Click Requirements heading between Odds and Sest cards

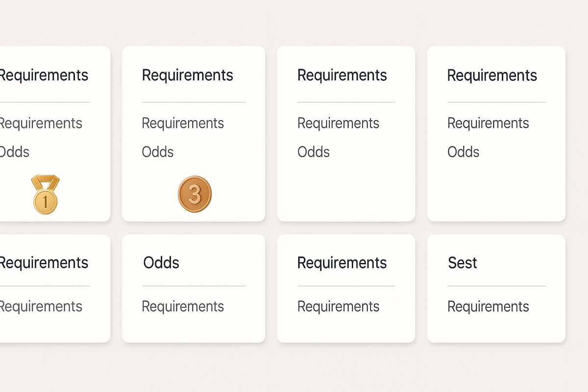(x=342, y=263)
